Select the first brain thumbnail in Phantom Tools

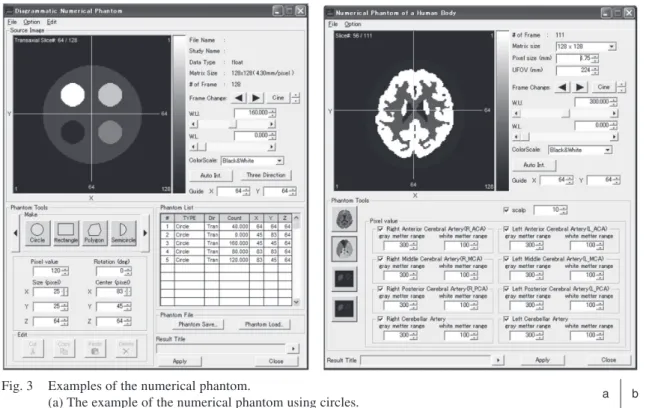[x=344, y=218]
